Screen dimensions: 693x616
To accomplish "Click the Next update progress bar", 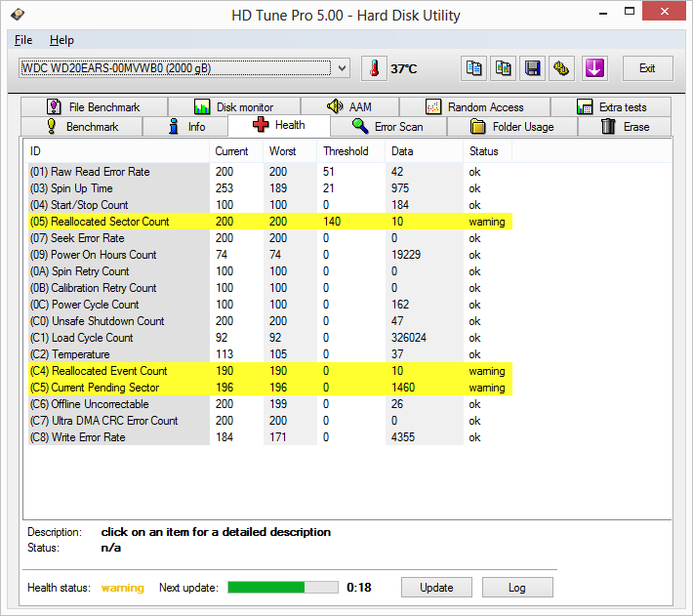I will [x=283, y=588].
